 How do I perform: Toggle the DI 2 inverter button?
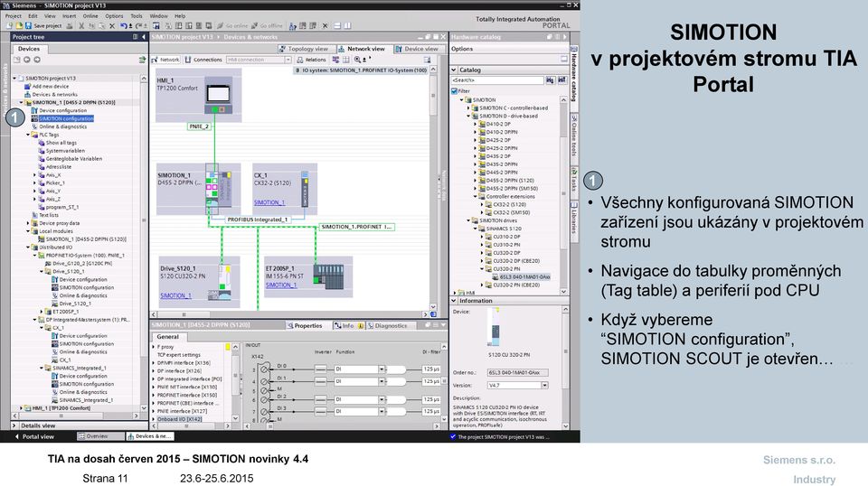[321, 399]
